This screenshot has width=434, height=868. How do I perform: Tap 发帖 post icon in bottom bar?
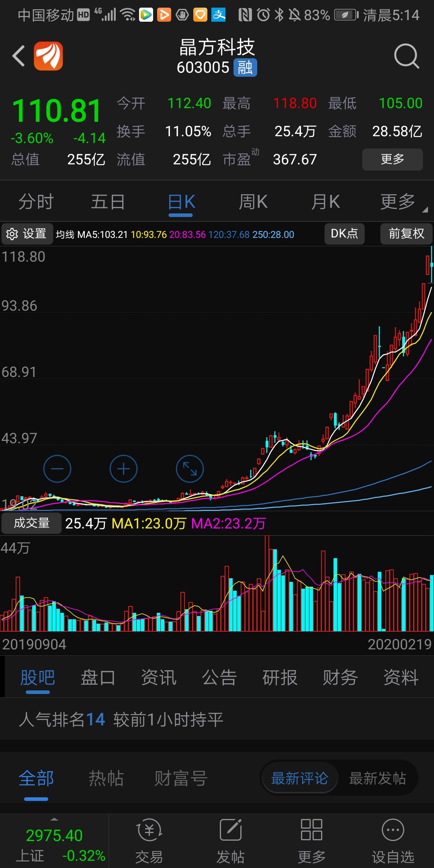click(230, 841)
